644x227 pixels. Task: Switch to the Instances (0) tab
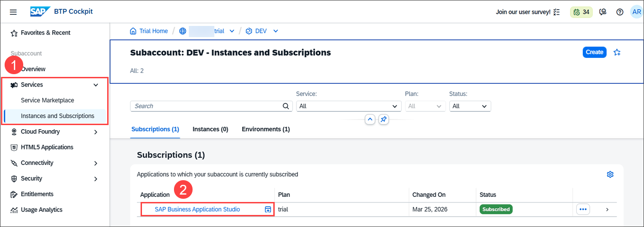[211, 129]
